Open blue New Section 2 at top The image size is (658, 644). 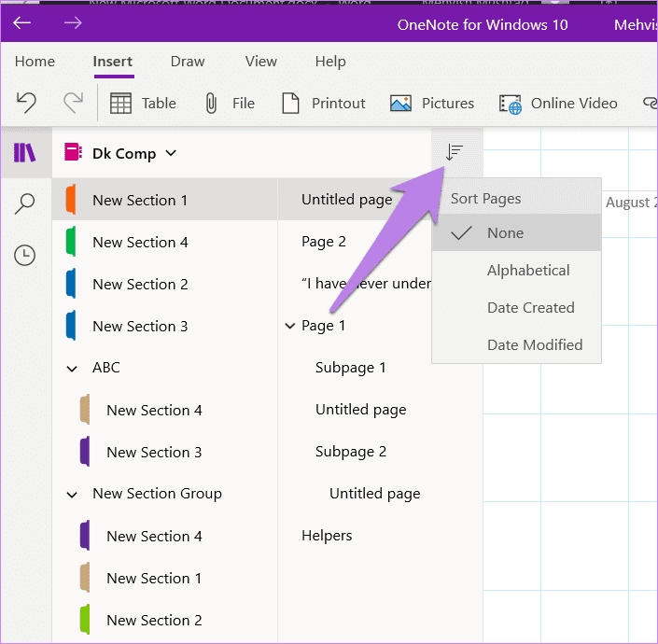(164, 284)
